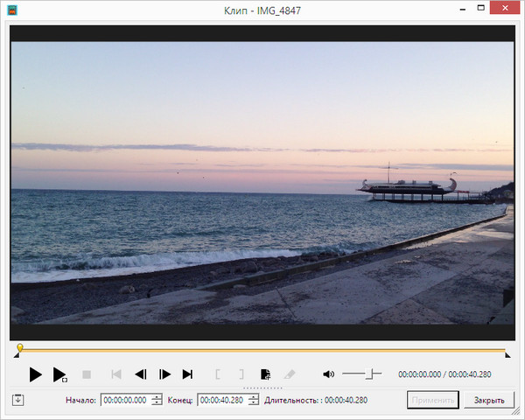Click the volume slider handle
525x420 pixels.
(370, 374)
